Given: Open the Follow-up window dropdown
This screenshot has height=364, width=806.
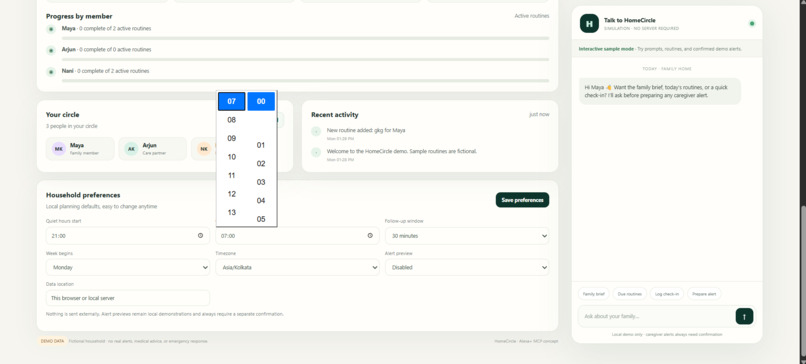Looking at the screenshot, I should tap(467, 235).
